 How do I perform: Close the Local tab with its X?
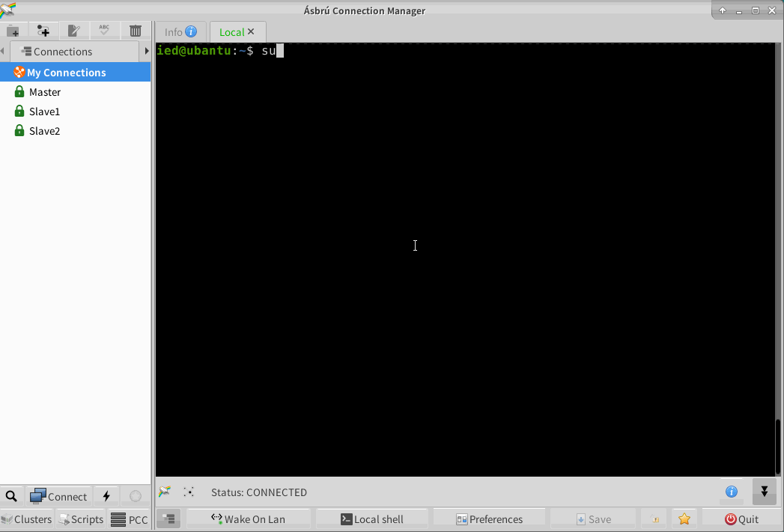click(x=251, y=31)
